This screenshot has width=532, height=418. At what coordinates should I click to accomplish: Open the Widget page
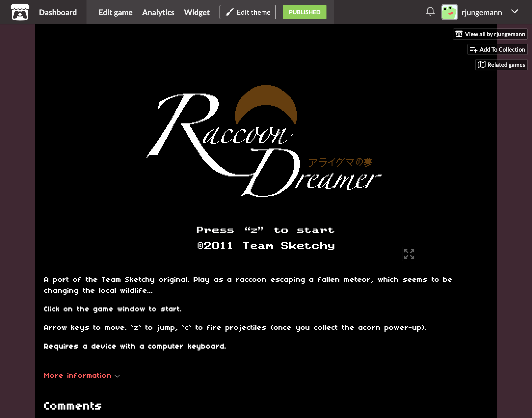[197, 12]
